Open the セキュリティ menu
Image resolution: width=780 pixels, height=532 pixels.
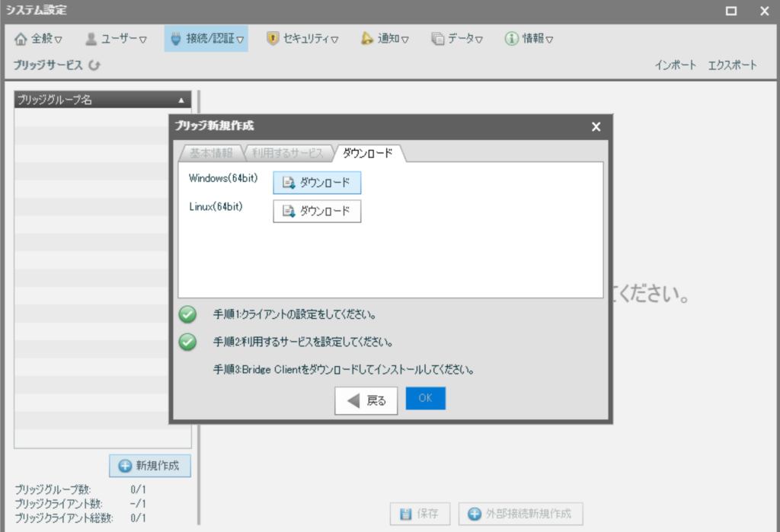pyautogui.click(x=302, y=39)
